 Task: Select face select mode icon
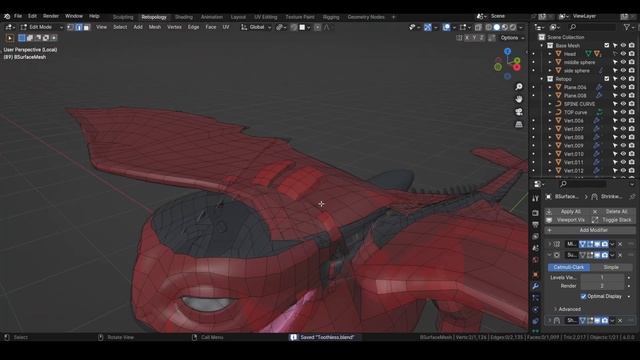(87, 27)
